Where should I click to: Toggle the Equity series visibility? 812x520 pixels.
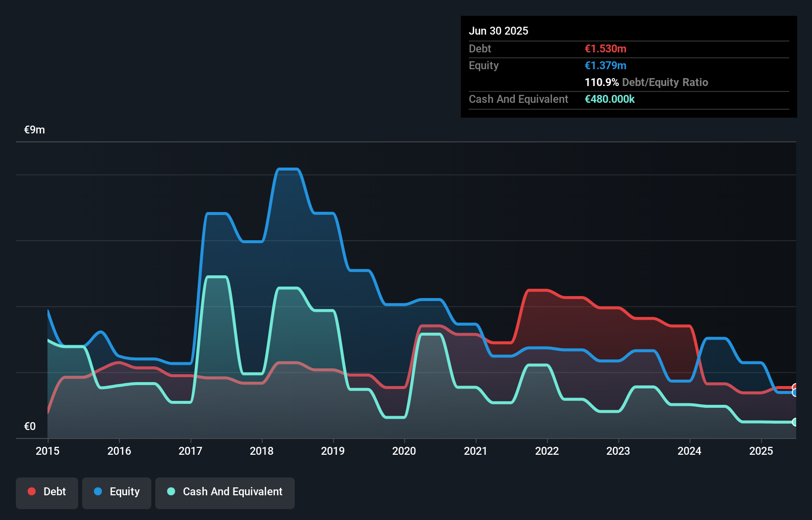coord(116,491)
